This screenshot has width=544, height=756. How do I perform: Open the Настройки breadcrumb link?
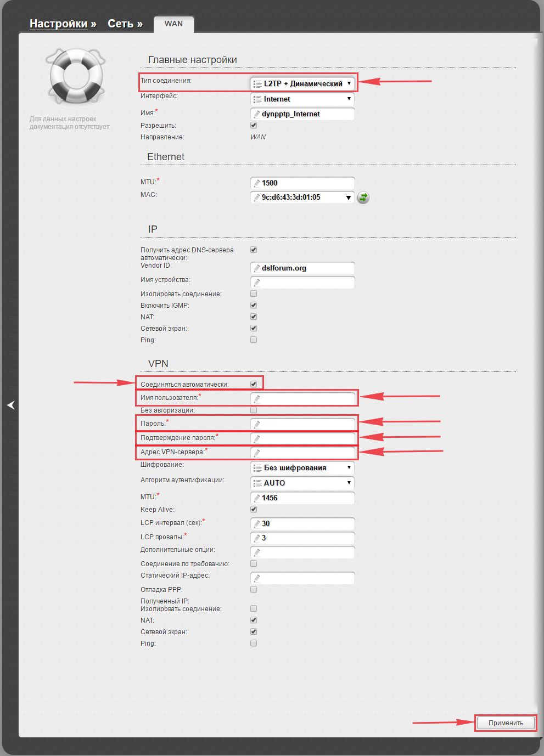click(x=58, y=24)
